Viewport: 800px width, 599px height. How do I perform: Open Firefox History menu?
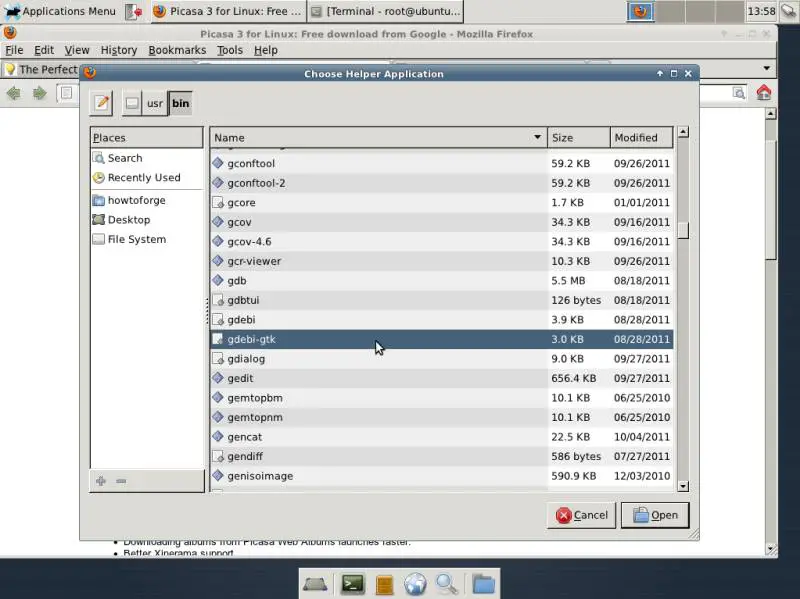tap(119, 50)
